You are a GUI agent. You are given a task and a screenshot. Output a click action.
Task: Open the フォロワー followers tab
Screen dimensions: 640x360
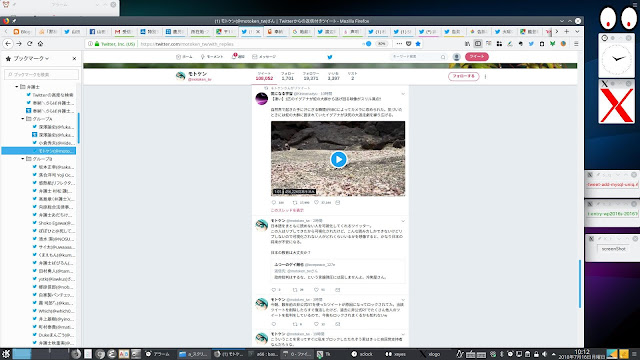click(x=311, y=76)
